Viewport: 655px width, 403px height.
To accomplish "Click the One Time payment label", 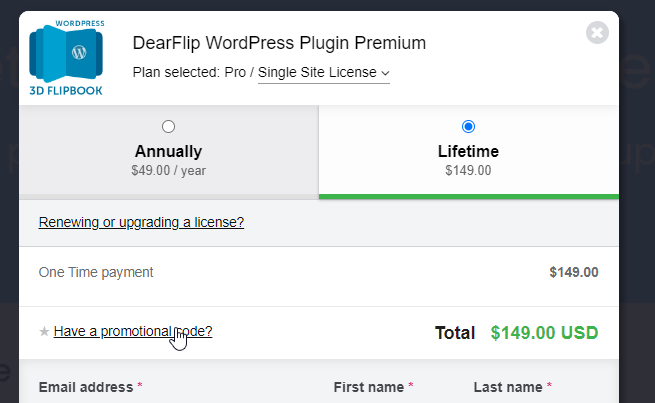I will (x=96, y=272).
